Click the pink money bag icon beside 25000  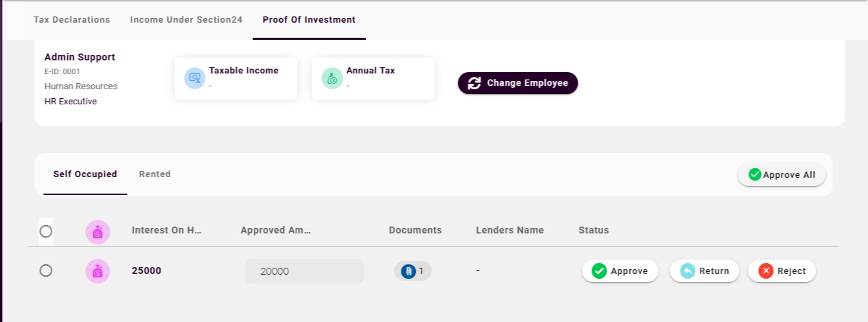tap(97, 271)
